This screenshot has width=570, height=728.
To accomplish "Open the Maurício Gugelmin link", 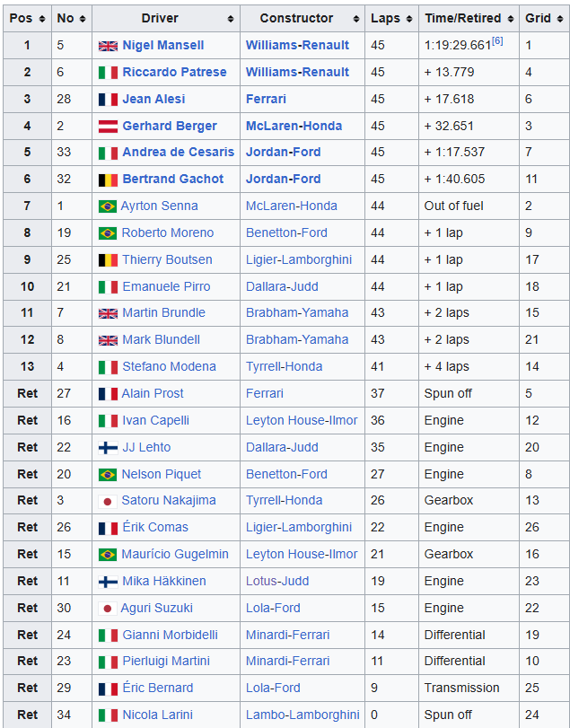I will point(175,554).
